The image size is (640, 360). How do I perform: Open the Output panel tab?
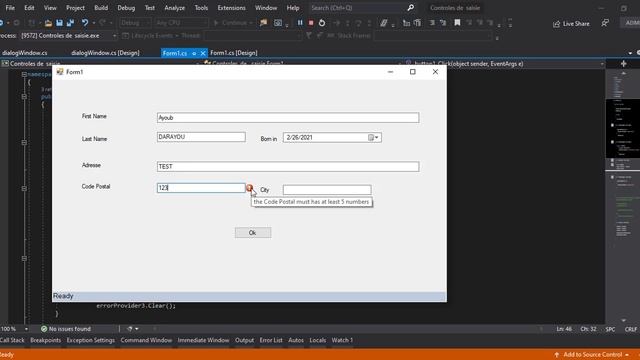(244, 340)
